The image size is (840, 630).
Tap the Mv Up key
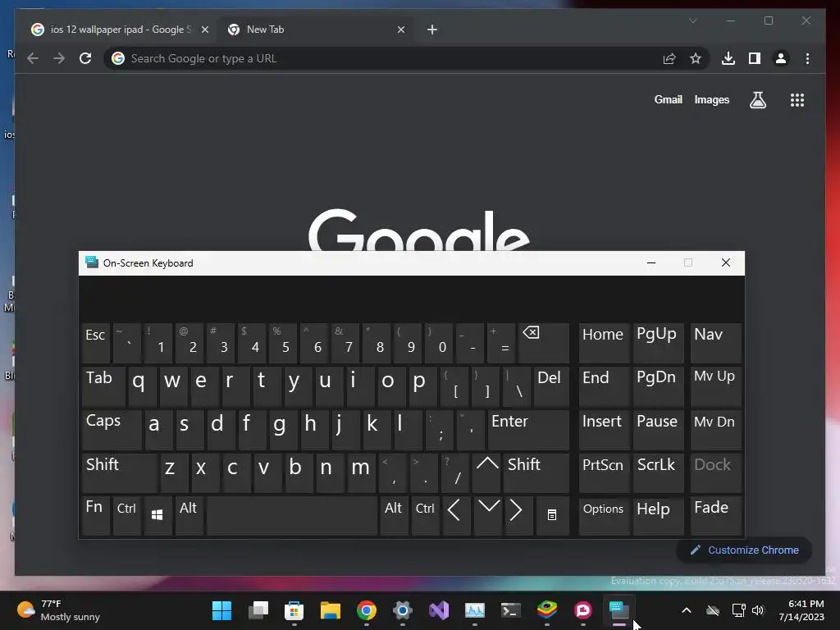tap(715, 386)
